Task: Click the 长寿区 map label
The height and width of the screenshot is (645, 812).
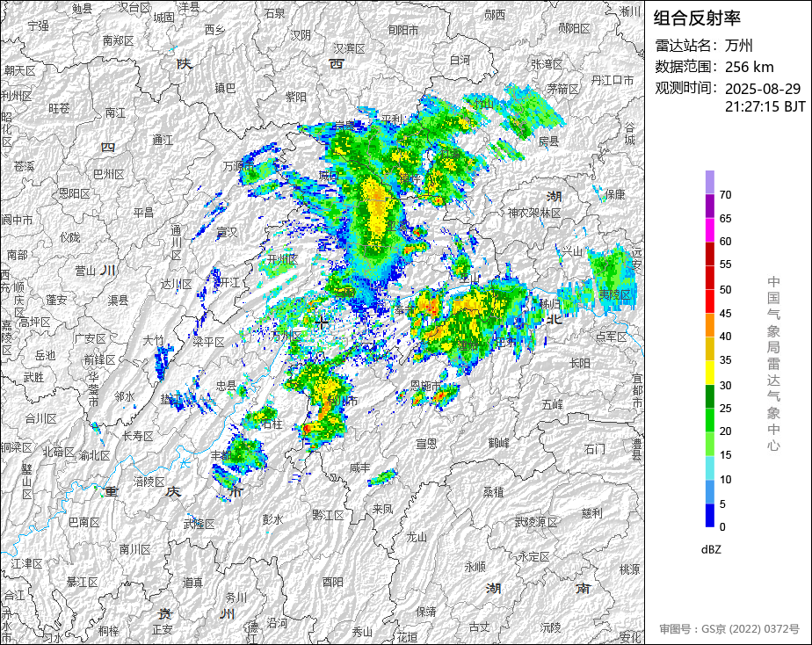Action: pyautogui.click(x=138, y=436)
